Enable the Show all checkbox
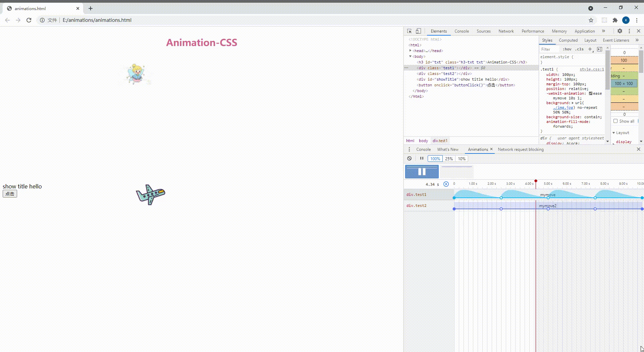The width and height of the screenshot is (644, 352). coord(615,121)
